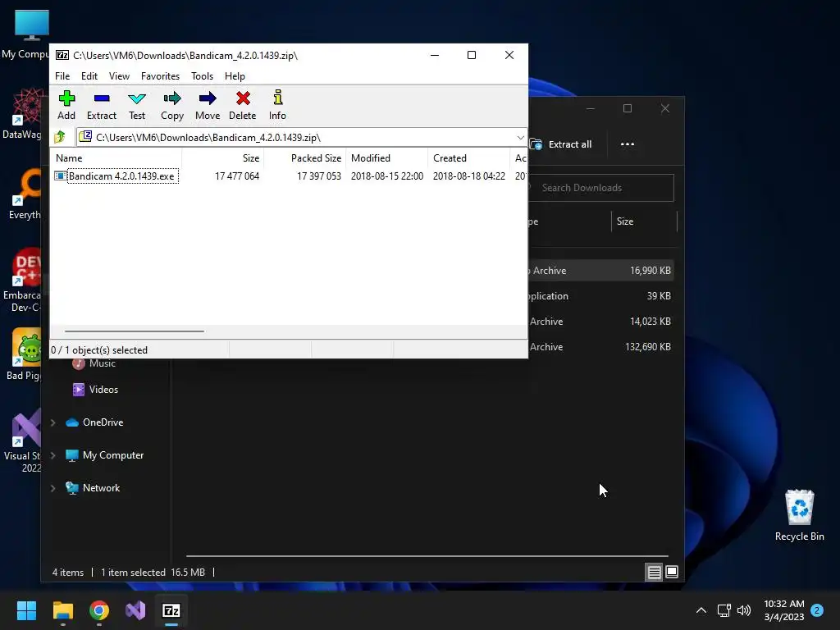
Task: Open the Edit menu
Action: click(89, 76)
